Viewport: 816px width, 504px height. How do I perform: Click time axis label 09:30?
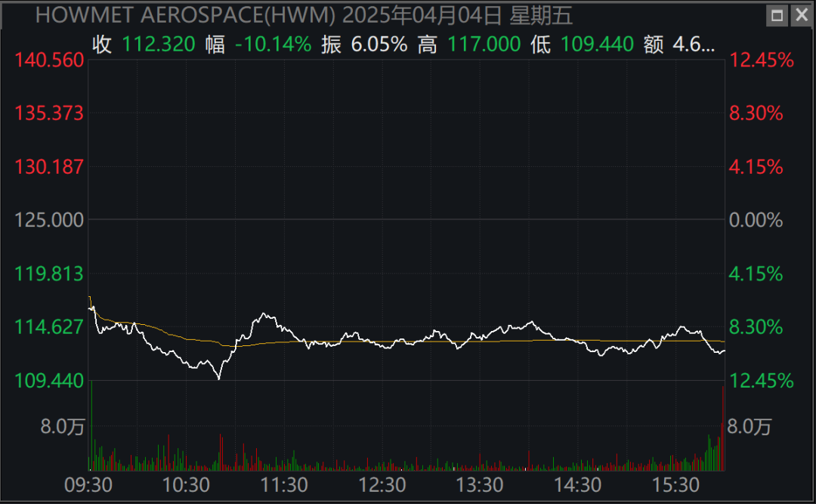point(88,485)
